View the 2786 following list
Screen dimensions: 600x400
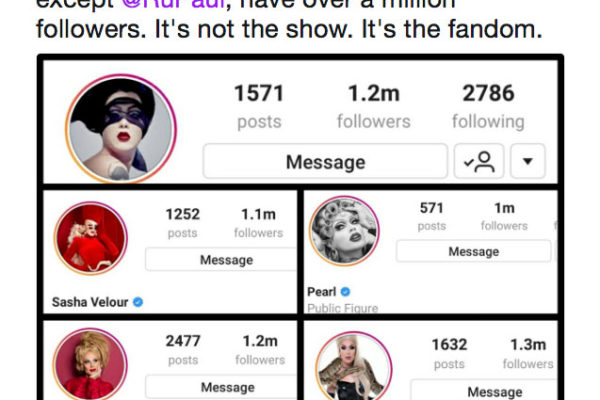[x=488, y=106]
